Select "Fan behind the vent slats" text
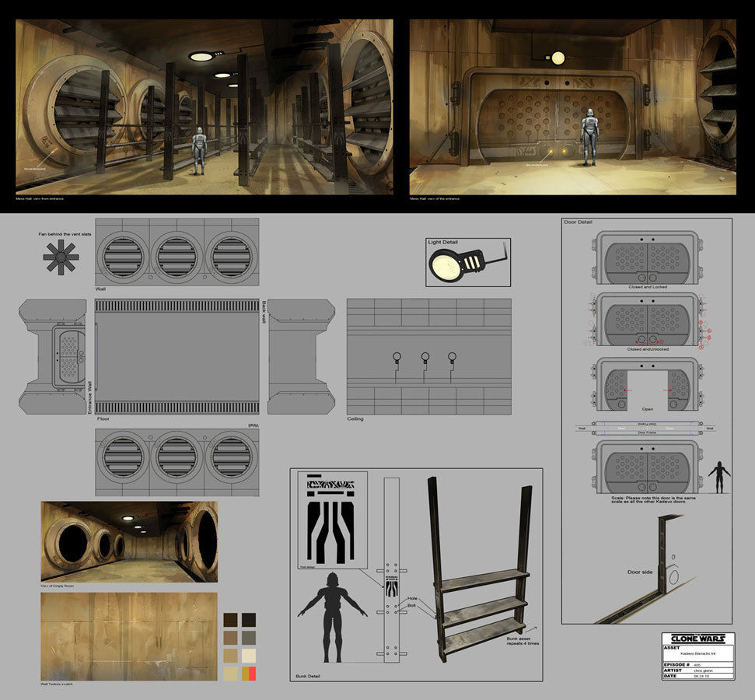Image resolution: width=755 pixels, height=700 pixels. (x=65, y=234)
